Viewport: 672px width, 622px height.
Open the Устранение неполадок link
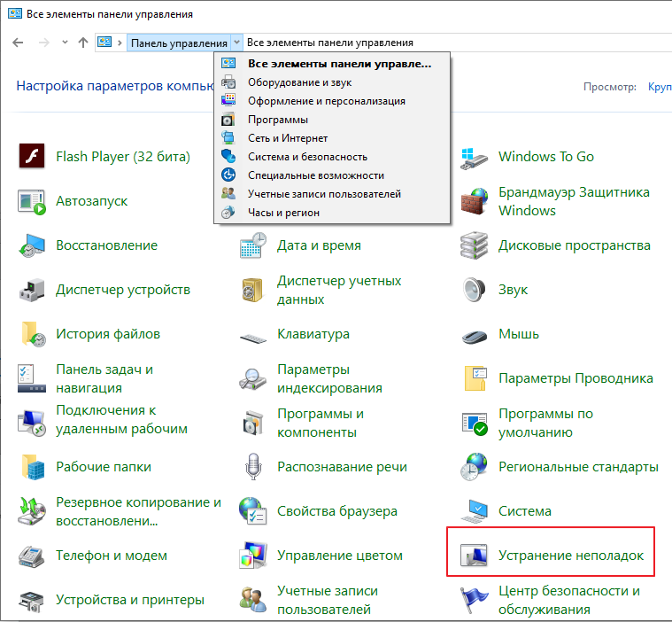(x=570, y=556)
